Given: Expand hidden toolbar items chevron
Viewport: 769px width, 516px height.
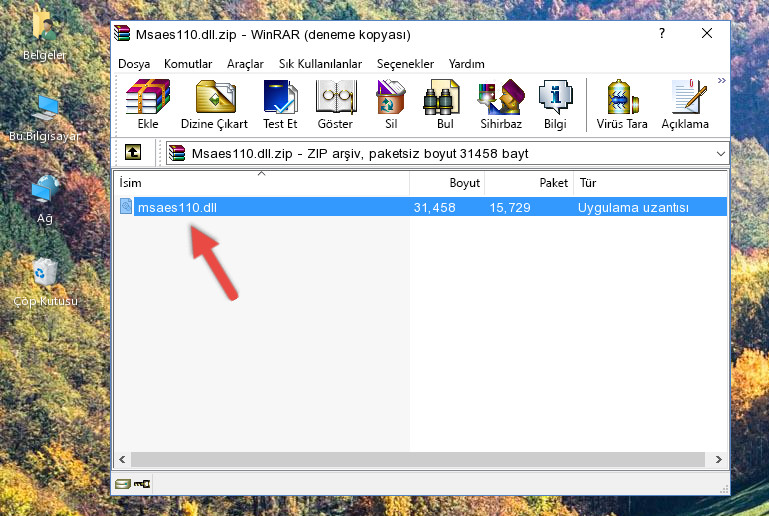Looking at the screenshot, I should (x=721, y=80).
